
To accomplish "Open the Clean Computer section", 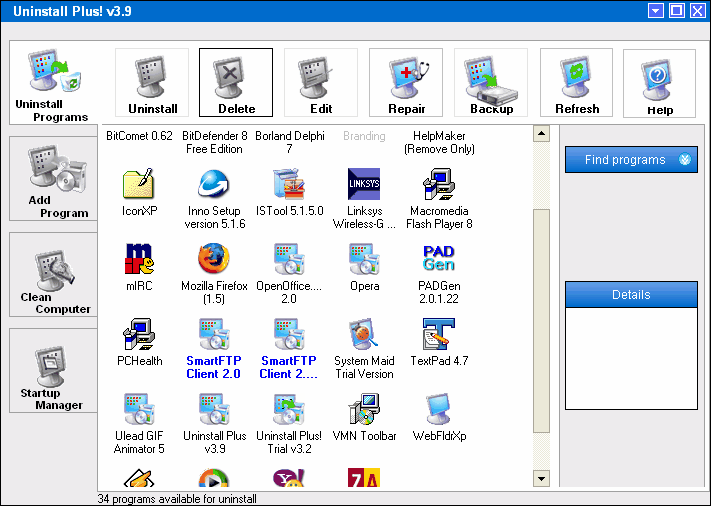I will 54,275.
